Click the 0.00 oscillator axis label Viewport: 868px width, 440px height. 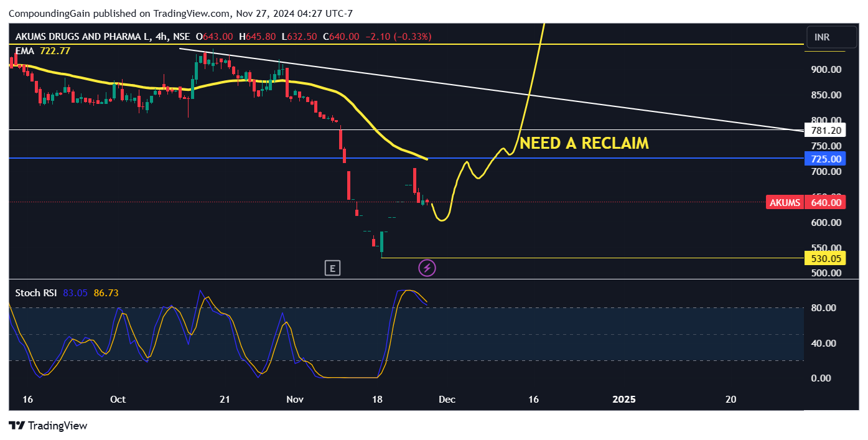821,378
